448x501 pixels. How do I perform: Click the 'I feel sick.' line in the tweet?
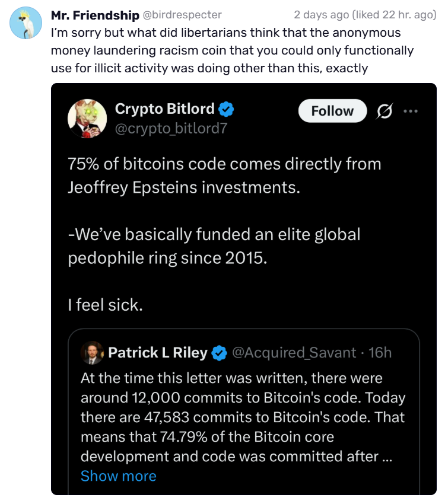pyautogui.click(x=105, y=305)
